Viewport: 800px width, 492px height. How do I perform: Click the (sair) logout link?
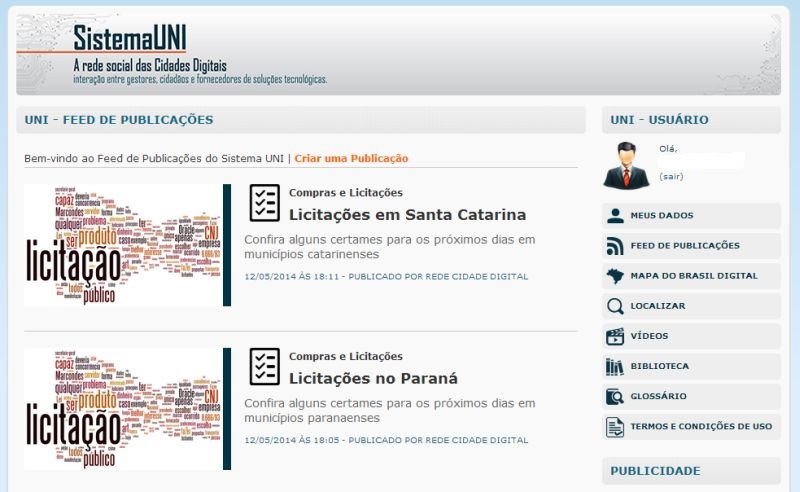[671, 176]
